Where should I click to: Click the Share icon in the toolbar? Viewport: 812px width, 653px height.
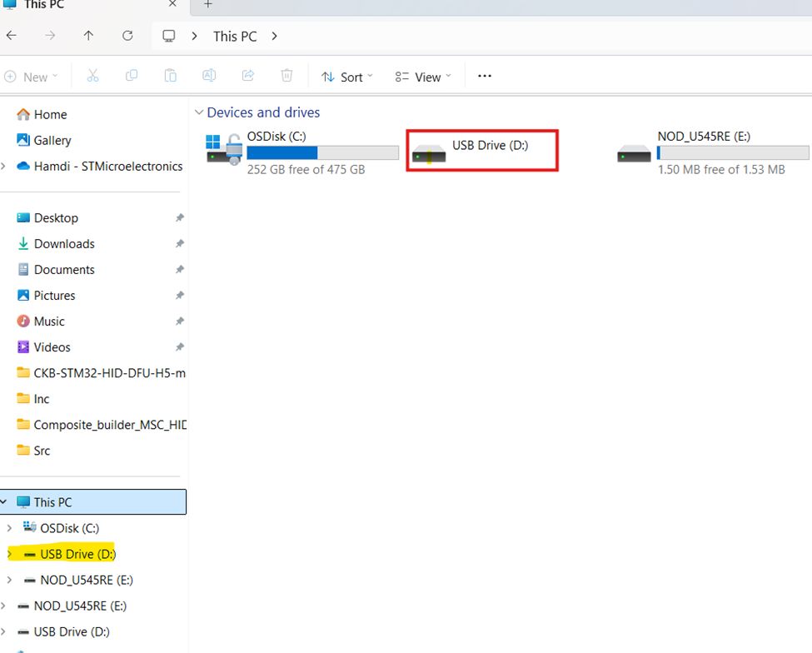coord(248,76)
